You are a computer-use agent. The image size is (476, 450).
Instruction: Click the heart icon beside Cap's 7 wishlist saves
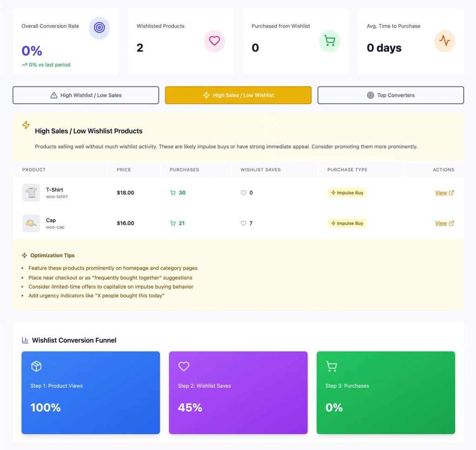pos(243,223)
